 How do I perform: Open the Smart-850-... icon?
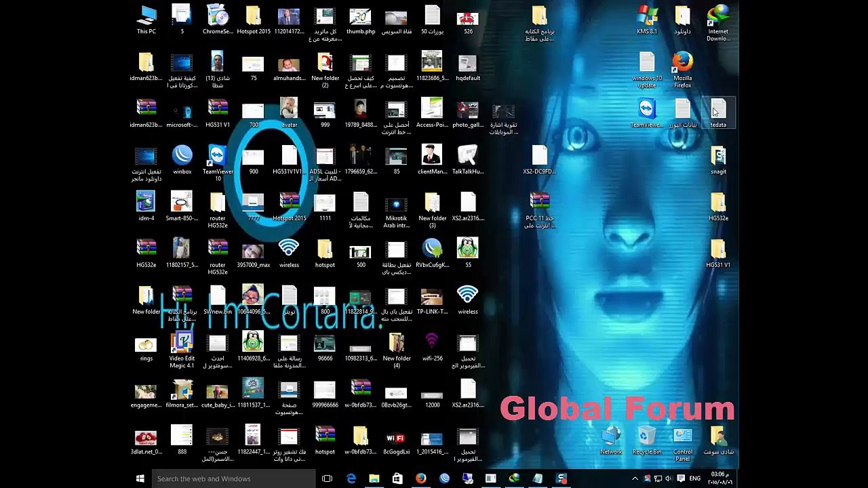click(182, 207)
